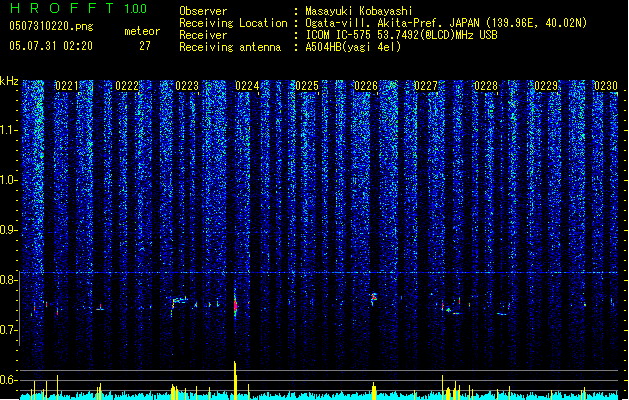Click the 0227 time marker
The width and height of the screenshot is (629, 400).
point(426,86)
